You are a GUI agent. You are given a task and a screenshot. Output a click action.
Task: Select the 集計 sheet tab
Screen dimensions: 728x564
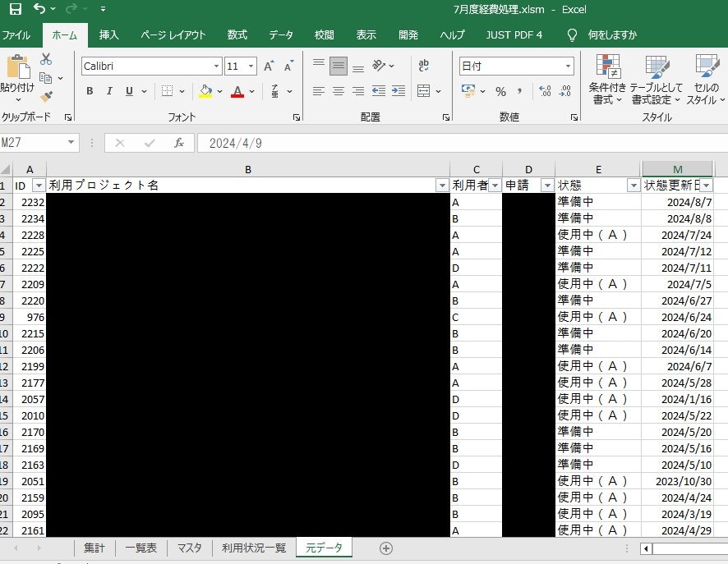[94, 548]
